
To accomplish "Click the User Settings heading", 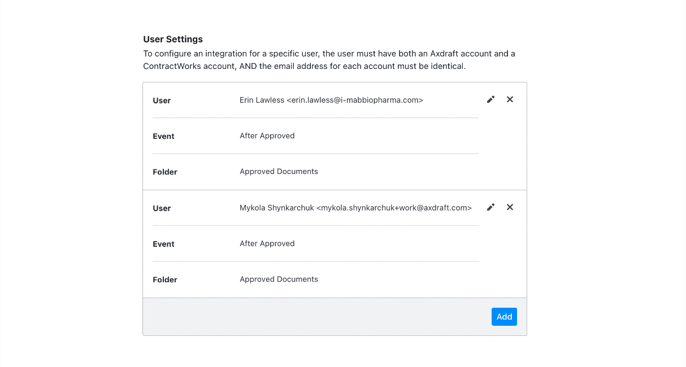I will click(173, 39).
